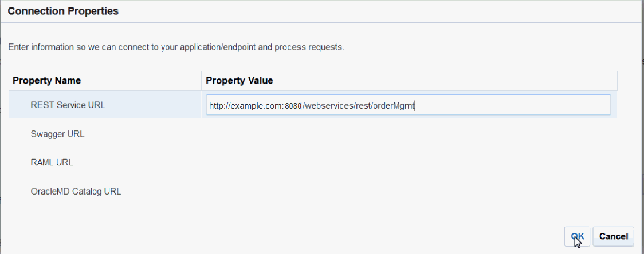Activate the OracleMD Catalog URL value field
The width and height of the screenshot is (644, 254).
click(407, 191)
